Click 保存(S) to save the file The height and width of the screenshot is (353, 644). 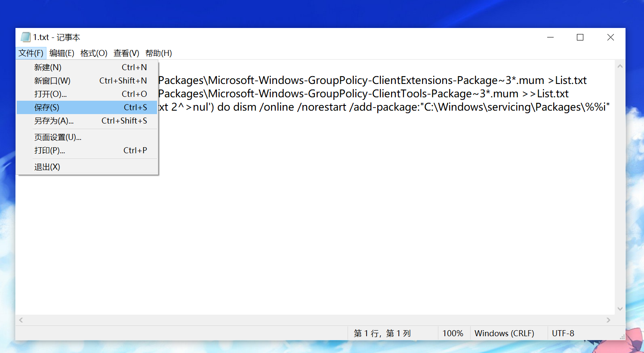coord(87,107)
